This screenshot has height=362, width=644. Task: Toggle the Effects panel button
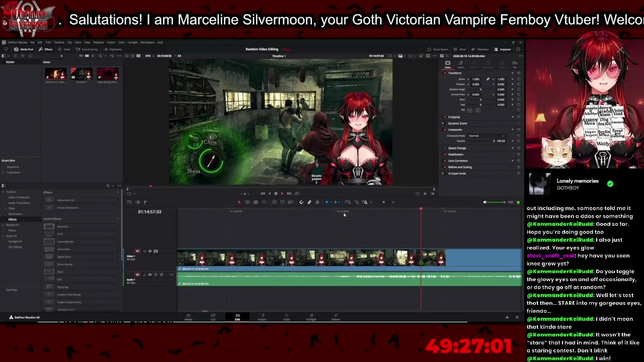point(46,49)
